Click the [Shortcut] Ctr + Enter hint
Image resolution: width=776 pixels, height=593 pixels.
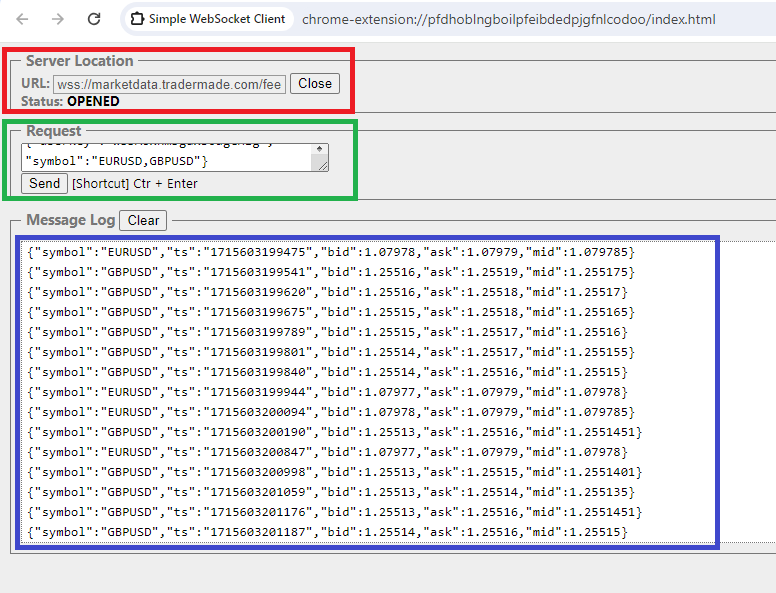click(x=135, y=184)
